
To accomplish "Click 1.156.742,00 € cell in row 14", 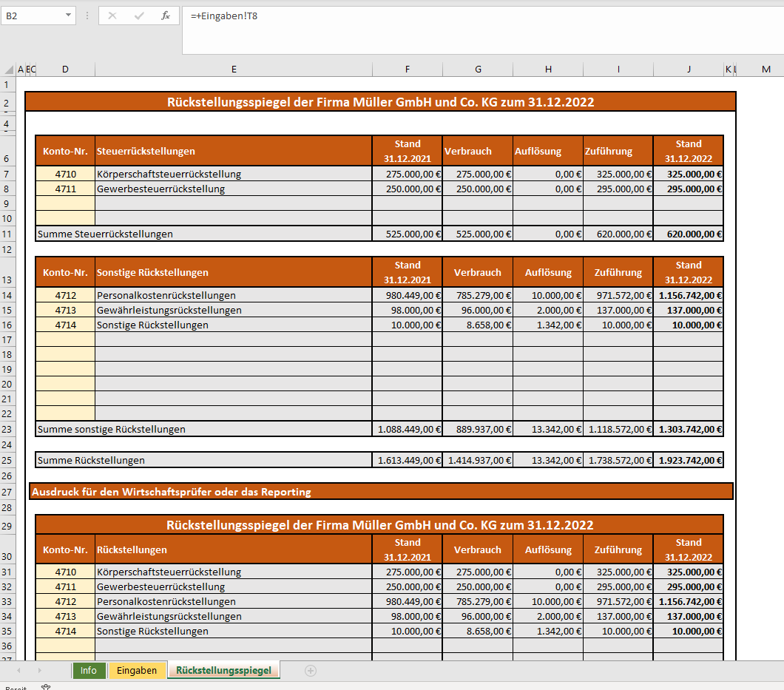I will point(689,296).
